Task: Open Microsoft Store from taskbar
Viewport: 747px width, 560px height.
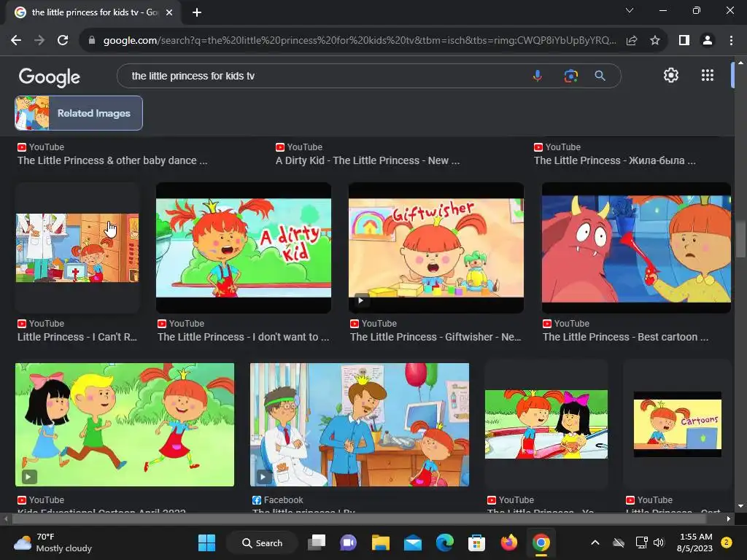Action: coord(477,542)
